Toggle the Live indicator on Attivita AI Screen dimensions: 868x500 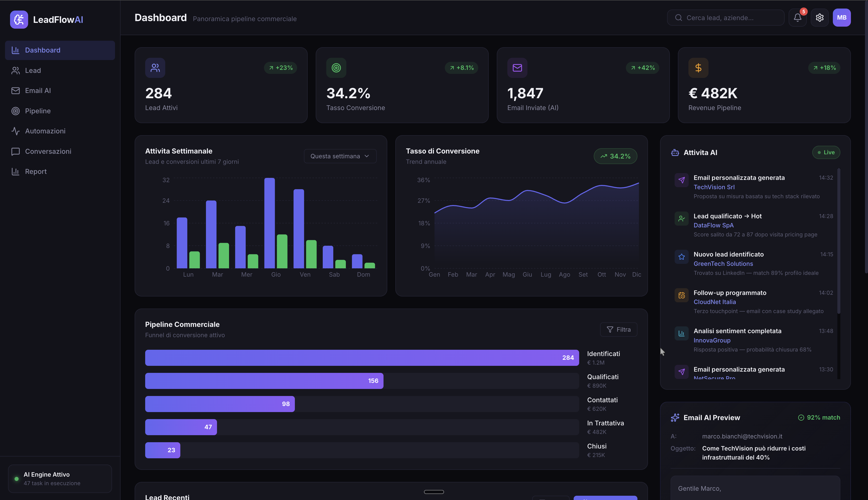(826, 152)
